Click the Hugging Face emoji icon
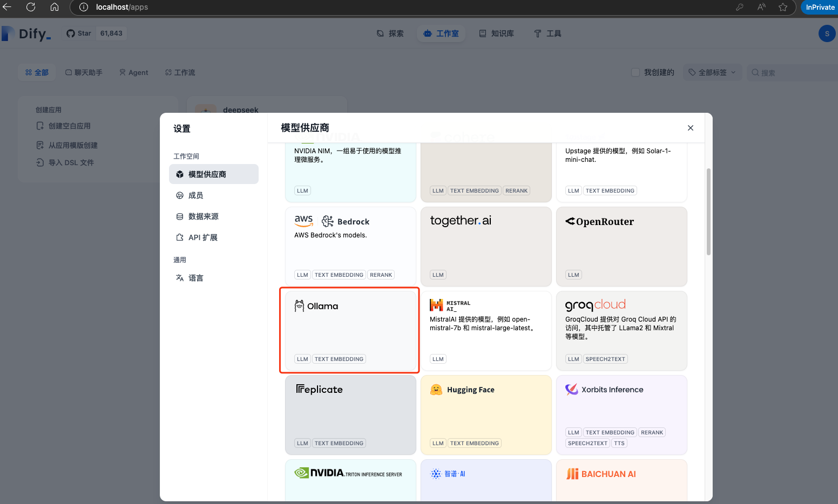 click(x=436, y=390)
